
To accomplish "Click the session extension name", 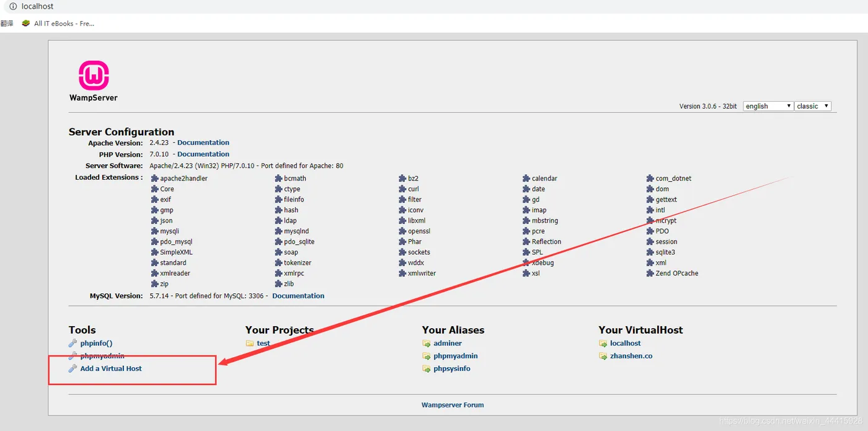I will (x=666, y=242).
